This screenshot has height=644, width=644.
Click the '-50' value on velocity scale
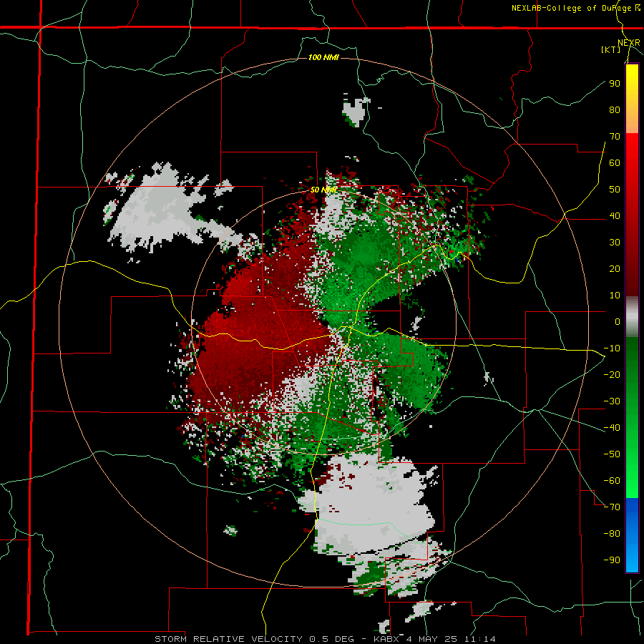tap(612, 454)
